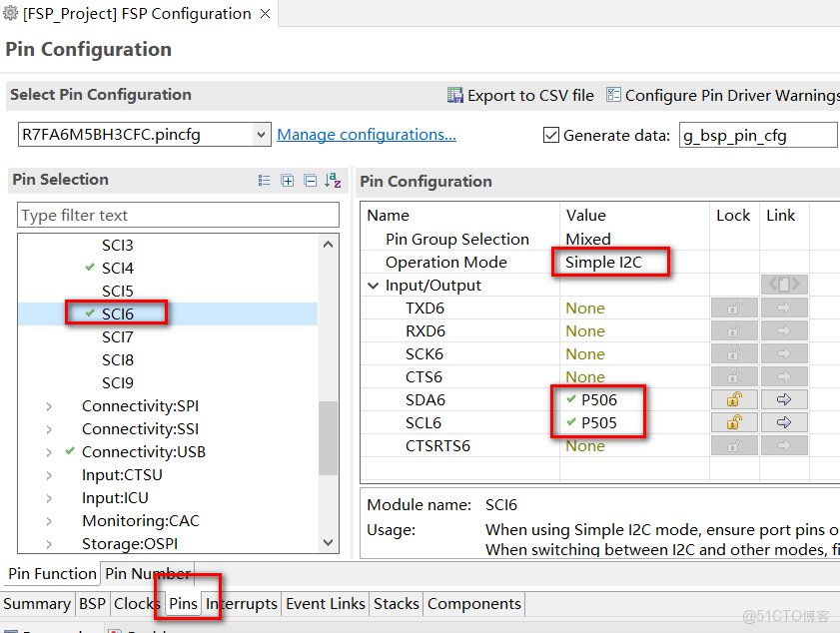
Task: Switch to the Pin Number tab
Action: coord(147,573)
